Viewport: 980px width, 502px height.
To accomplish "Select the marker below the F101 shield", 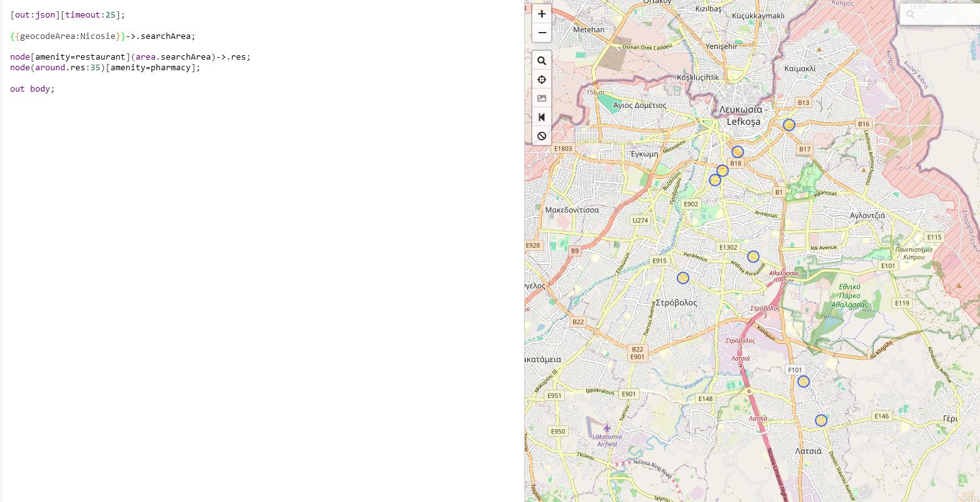I will 804,382.
